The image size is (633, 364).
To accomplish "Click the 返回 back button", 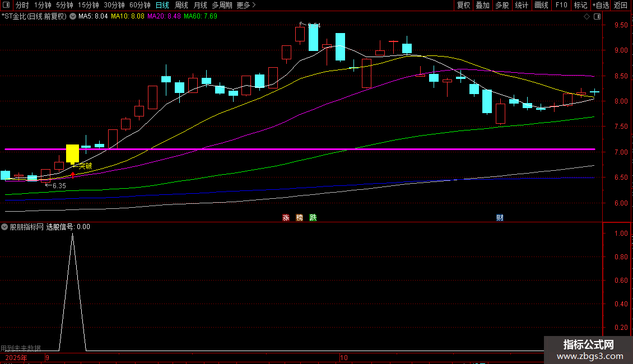I will 621,5.
